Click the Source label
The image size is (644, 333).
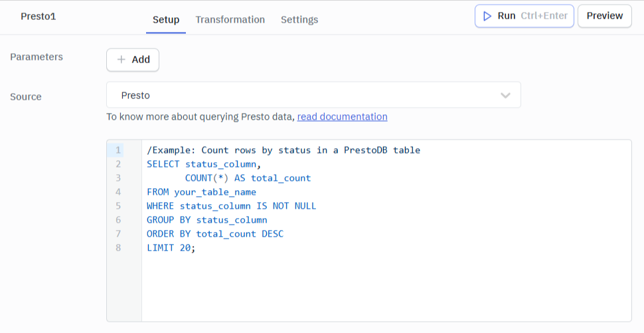click(x=26, y=96)
